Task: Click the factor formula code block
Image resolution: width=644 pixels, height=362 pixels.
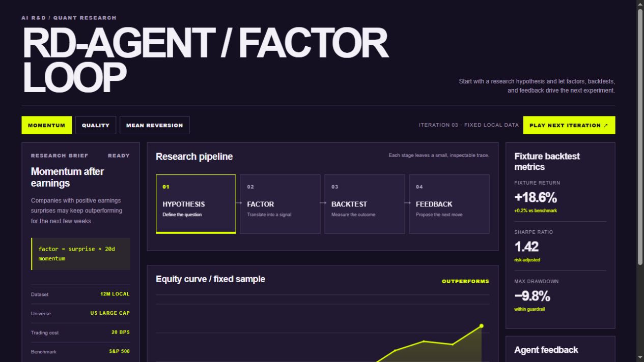Action: click(x=80, y=254)
